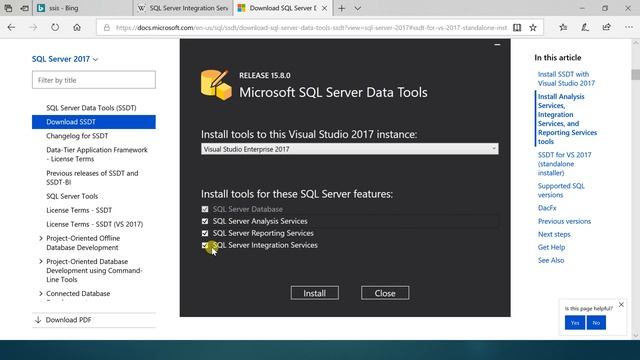Close the Download SQL Server tab
The width and height of the screenshot is (640, 360).
point(324,8)
